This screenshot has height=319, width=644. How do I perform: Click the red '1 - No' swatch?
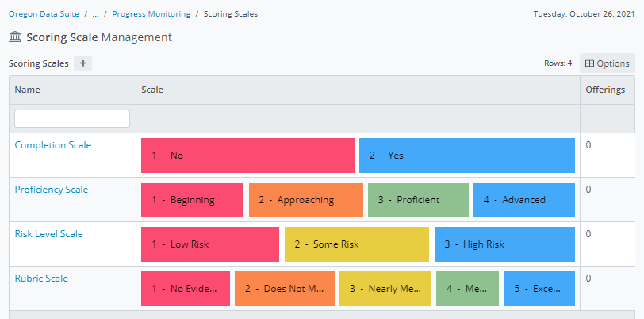coord(247,156)
